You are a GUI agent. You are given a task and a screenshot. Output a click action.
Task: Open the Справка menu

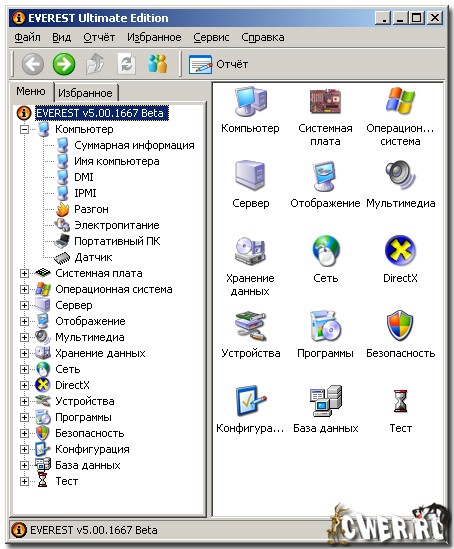click(x=263, y=37)
